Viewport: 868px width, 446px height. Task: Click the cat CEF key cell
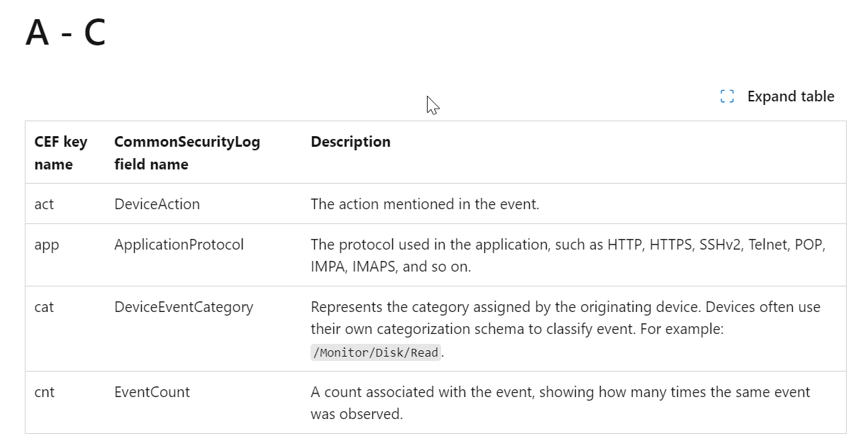(44, 307)
